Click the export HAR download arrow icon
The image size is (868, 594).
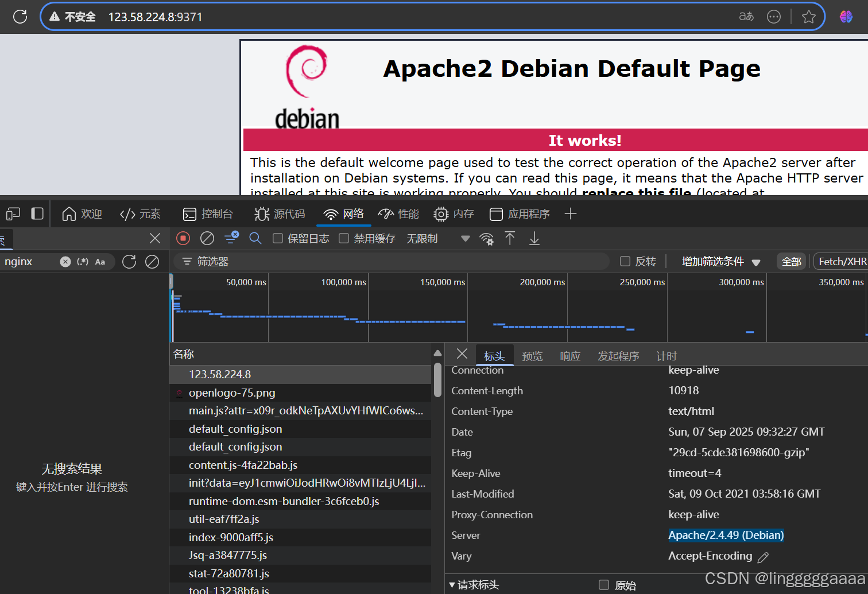pos(534,238)
